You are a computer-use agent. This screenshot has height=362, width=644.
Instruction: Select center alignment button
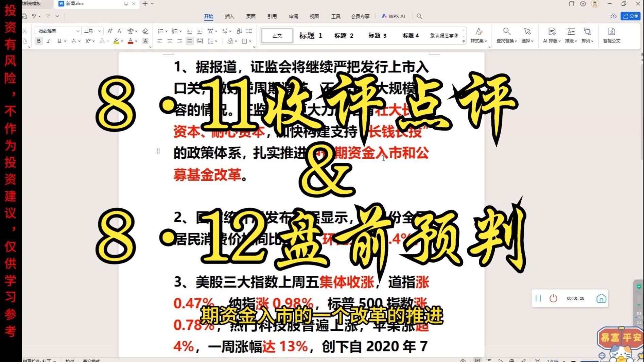click(x=170, y=41)
